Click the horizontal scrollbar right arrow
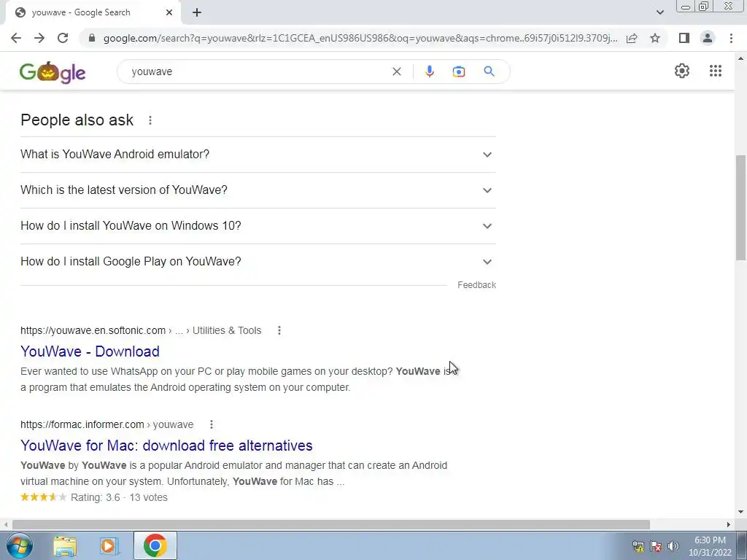This screenshot has height=560, width=747. pos(729,524)
